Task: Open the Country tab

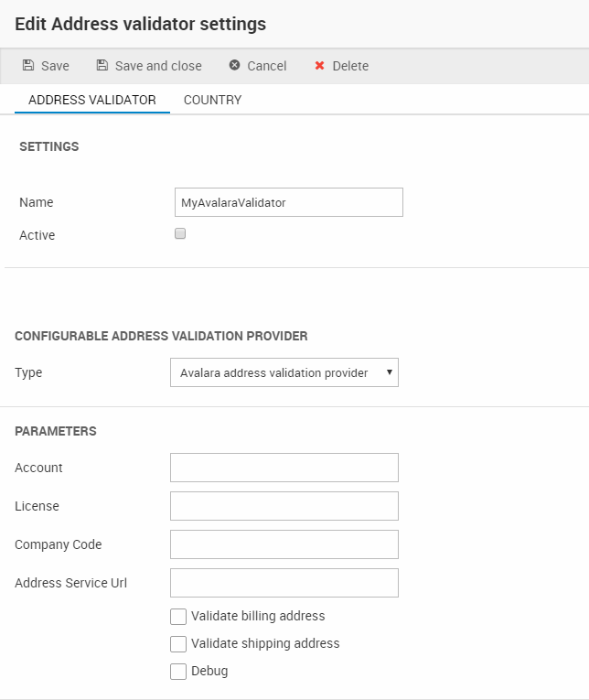Action: point(212,100)
